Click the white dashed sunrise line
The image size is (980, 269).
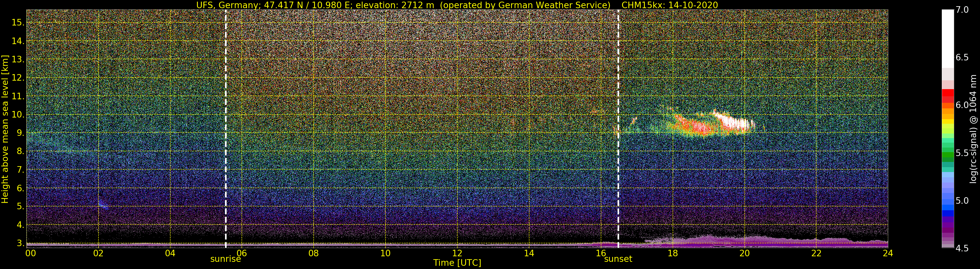tap(226, 129)
